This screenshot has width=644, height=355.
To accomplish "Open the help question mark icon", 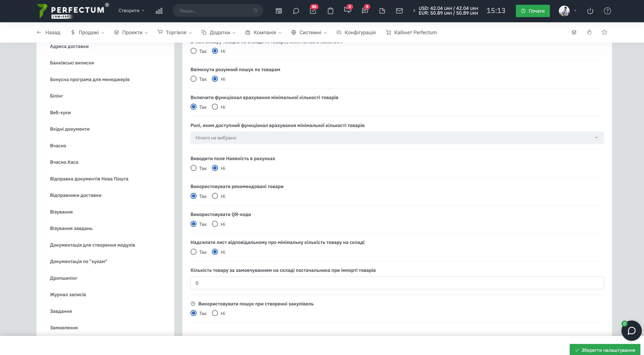I will 607,11.
